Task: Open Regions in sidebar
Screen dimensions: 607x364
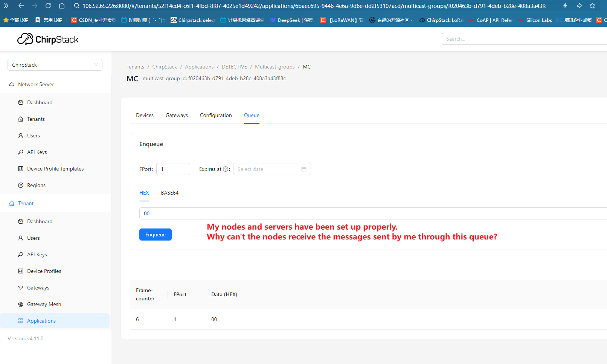Action: point(36,185)
